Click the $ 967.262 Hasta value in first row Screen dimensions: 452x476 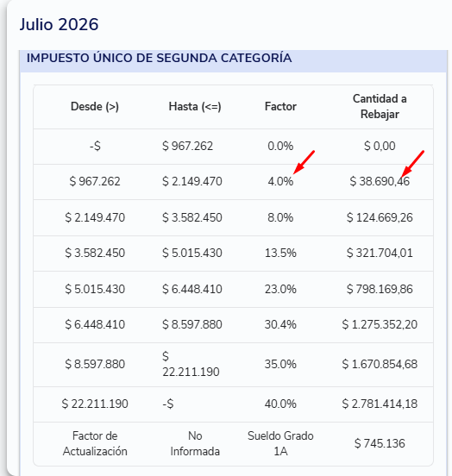point(187,147)
